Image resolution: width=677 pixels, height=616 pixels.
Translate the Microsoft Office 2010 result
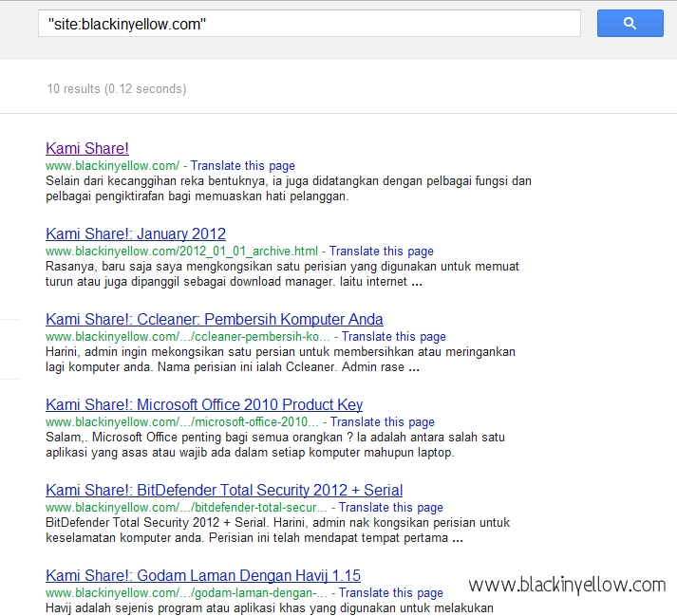pyautogui.click(x=382, y=422)
